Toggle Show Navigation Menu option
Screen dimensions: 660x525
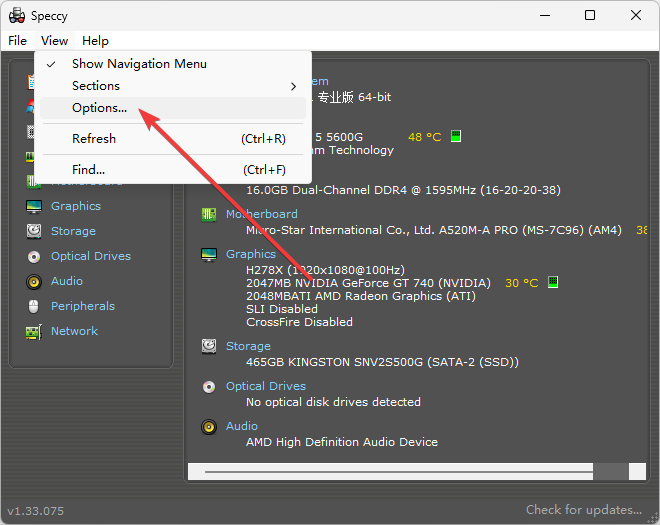pyautogui.click(x=173, y=64)
